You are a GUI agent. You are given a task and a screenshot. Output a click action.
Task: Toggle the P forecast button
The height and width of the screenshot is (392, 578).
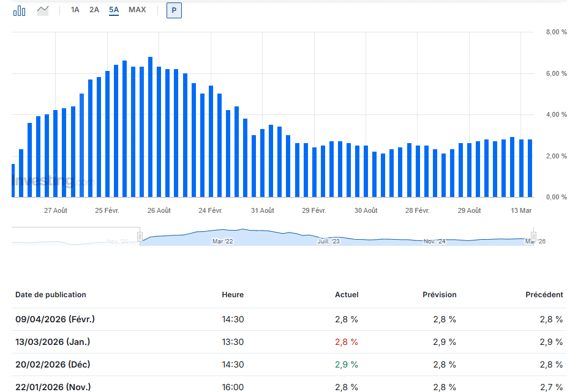(174, 10)
